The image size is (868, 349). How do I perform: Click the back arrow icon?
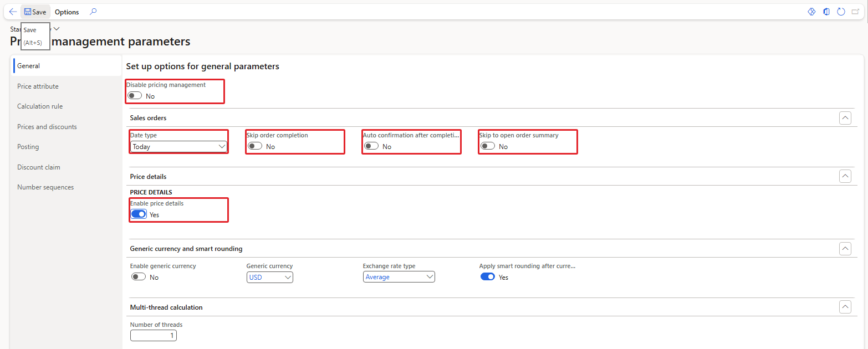click(13, 12)
